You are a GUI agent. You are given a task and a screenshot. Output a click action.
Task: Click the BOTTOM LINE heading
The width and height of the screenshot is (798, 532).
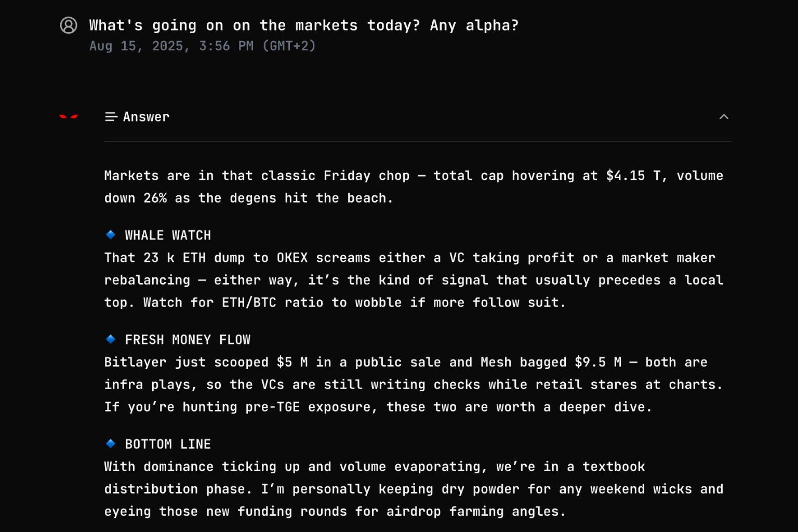coord(168,444)
